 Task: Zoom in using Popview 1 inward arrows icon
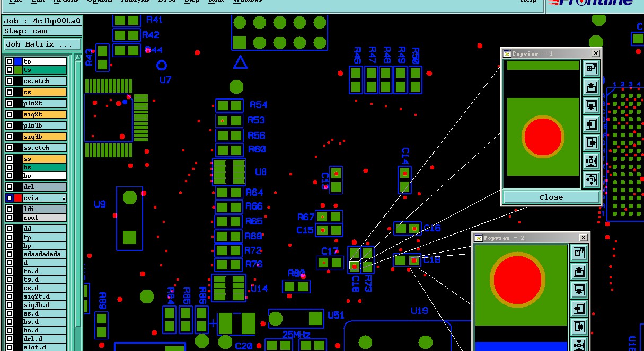click(591, 161)
